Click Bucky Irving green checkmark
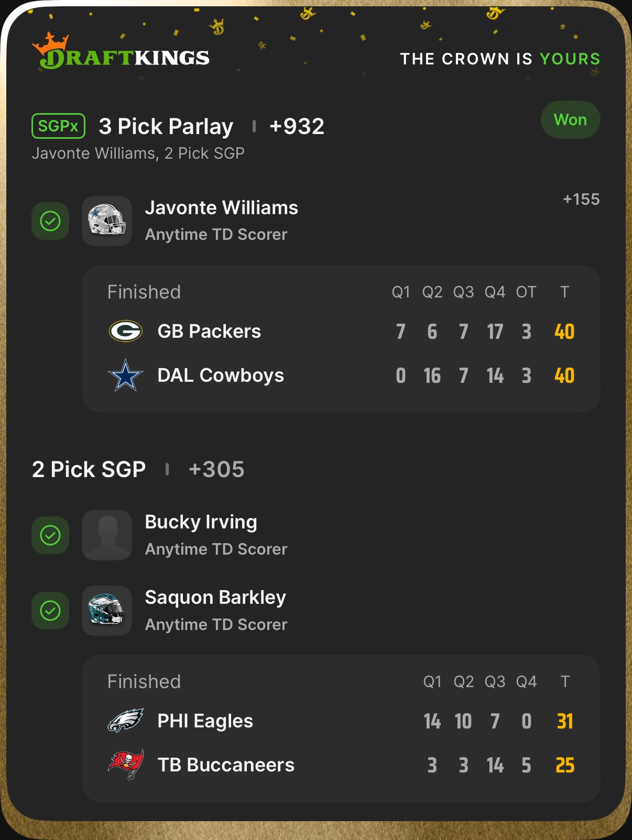632x840 pixels. pyautogui.click(x=50, y=535)
